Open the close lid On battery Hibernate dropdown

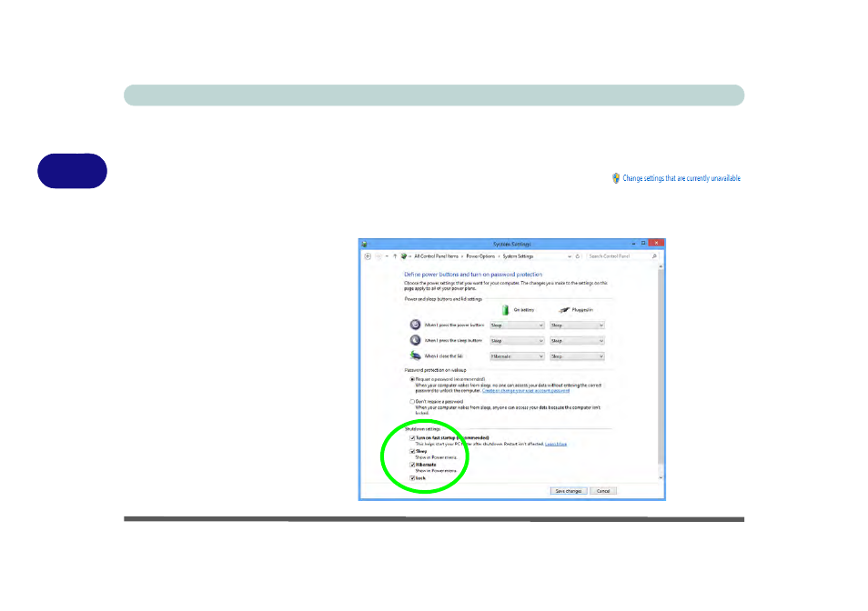tap(517, 356)
